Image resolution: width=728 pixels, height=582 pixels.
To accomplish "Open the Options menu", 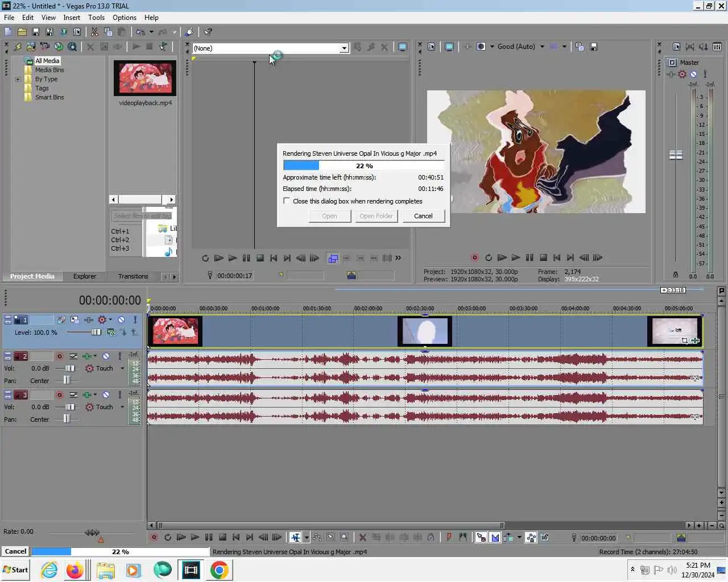I will (x=125, y=18).
